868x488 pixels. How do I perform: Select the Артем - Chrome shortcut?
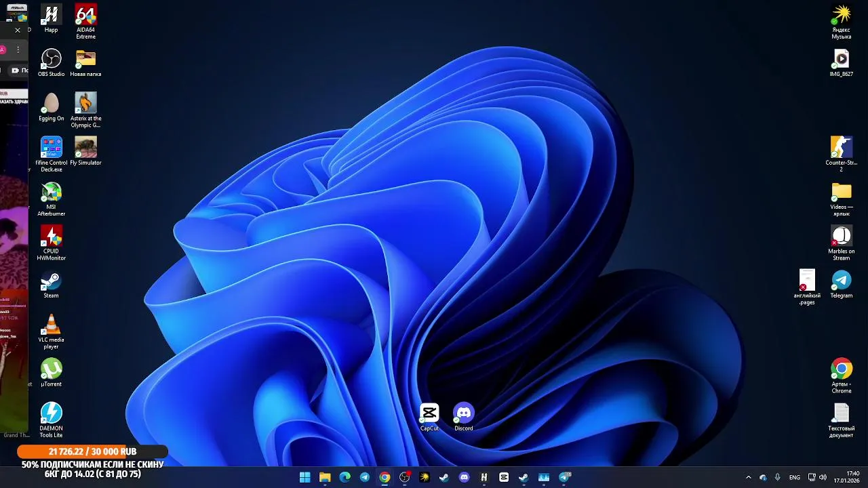pyautogui.click(x=842, y=375)
